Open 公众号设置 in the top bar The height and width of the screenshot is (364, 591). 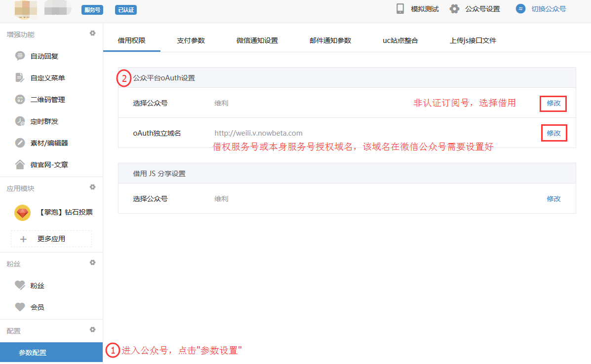point(482,9)
